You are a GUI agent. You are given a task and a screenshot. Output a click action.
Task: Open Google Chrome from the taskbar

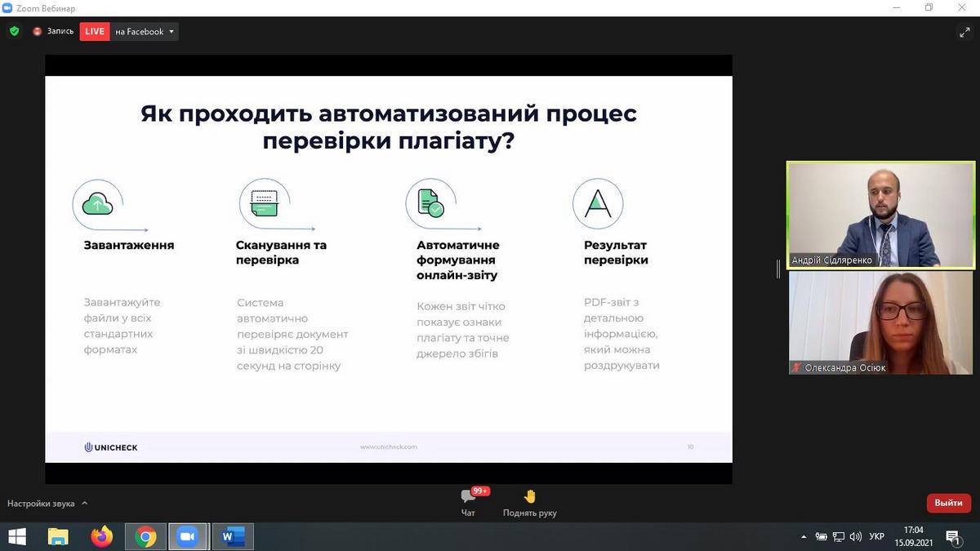click(x=146, y=536)
